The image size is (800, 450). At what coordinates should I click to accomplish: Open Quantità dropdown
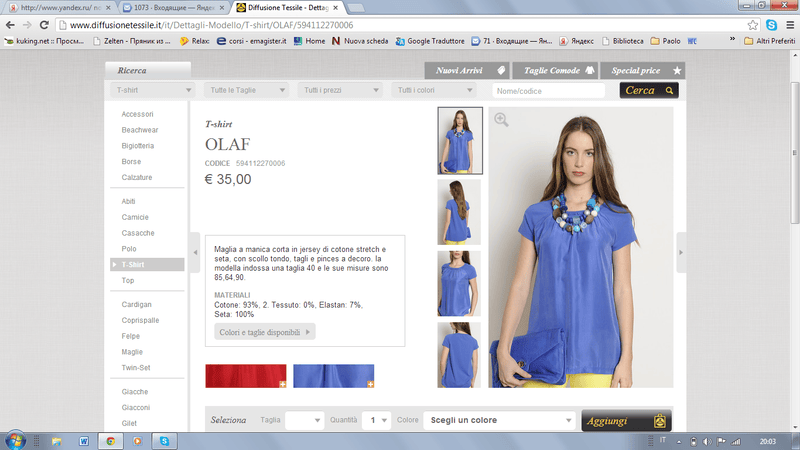(377, 420)
